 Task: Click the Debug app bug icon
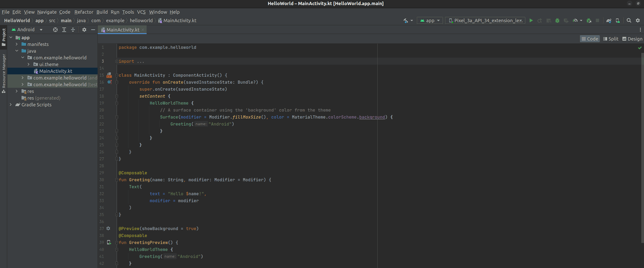(x=557, y=20)
